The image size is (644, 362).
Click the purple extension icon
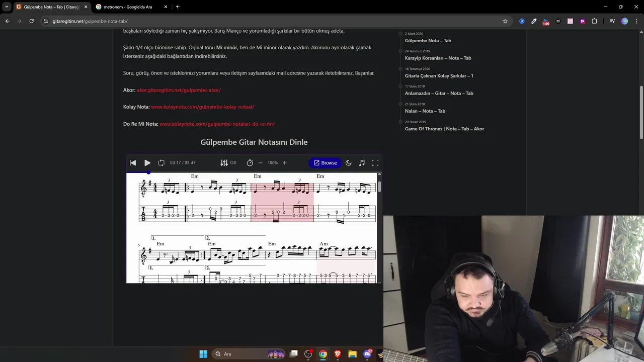pyautogui.click(x=582, y=21)
